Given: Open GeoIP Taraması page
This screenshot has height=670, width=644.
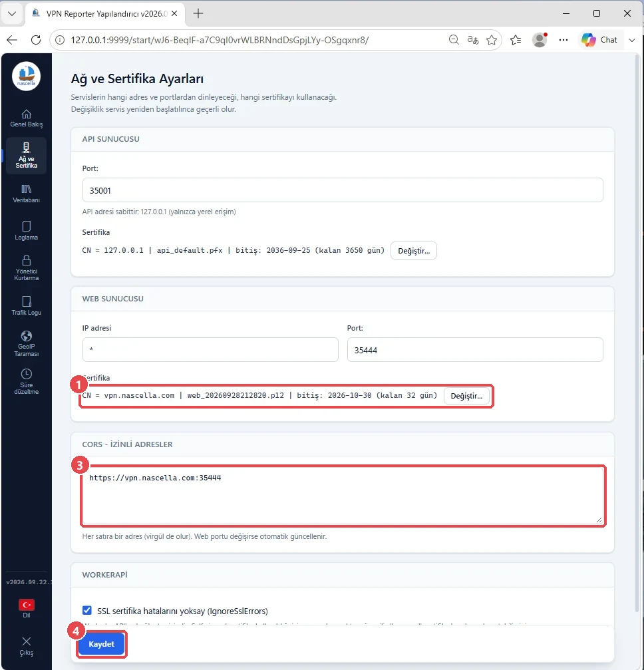Looking at the screenshot, I should click(26, 343).
